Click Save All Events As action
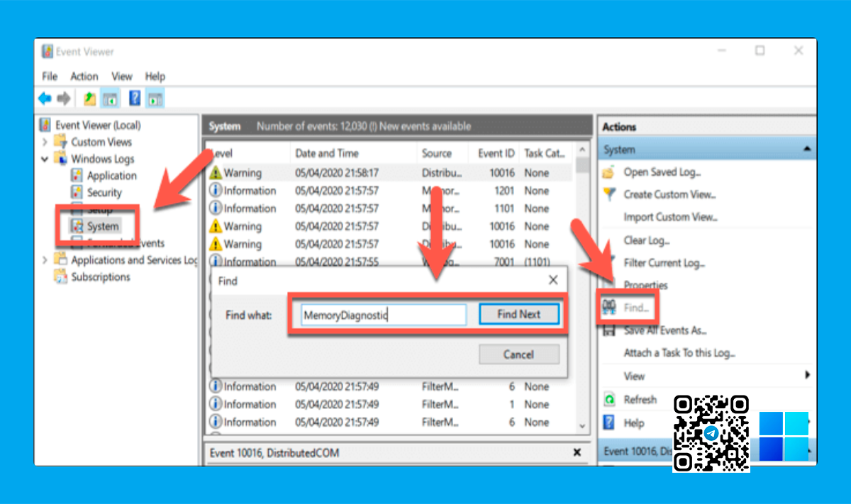 [x=665, y=330]
